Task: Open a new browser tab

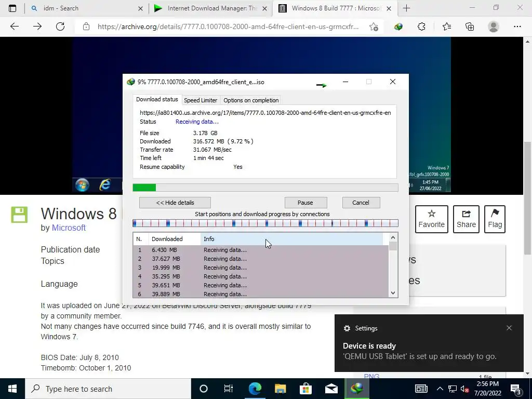Action: tap(406, 8)
